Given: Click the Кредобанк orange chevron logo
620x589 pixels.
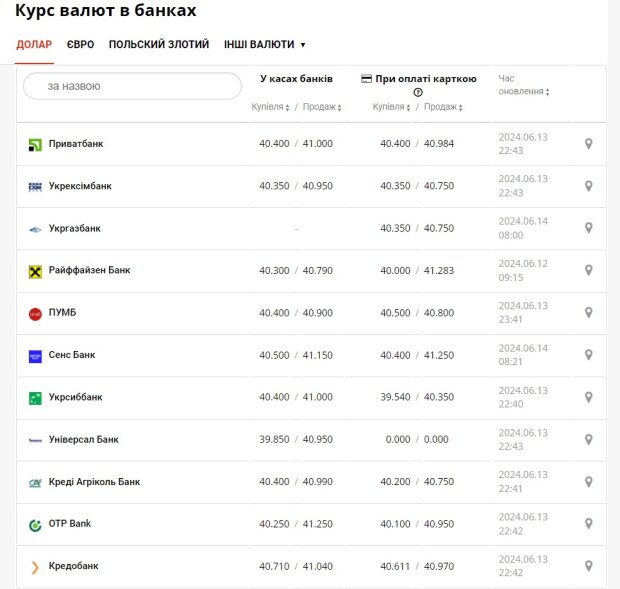Looking at the screenshot, I should (36, 567).
